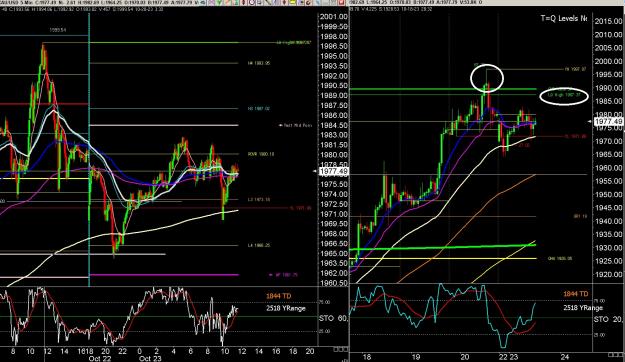Image resolution: width=625 pixels, height=362 pixels.
Task: Click the last small square below the left chart price axis
Action: click(x=345, y=349)
